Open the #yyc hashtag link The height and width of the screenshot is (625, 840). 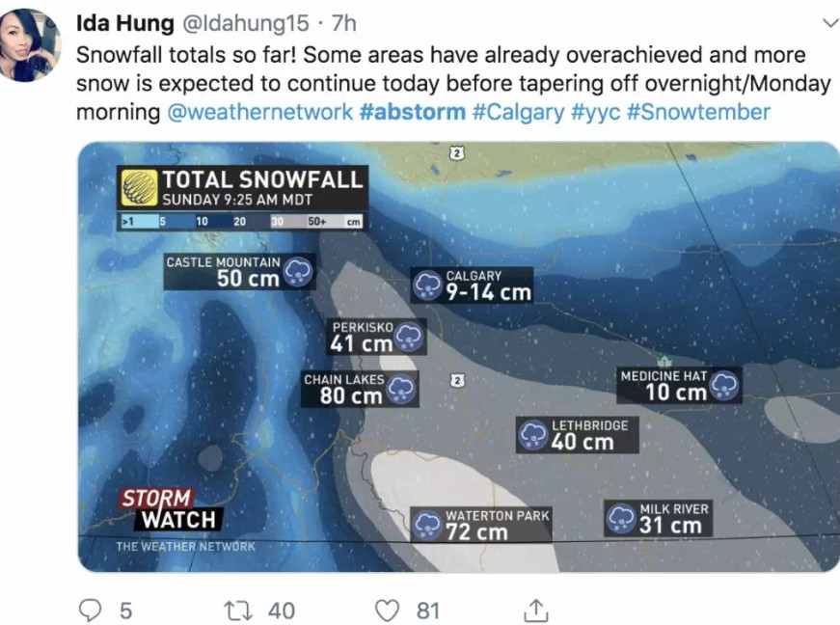595,112
